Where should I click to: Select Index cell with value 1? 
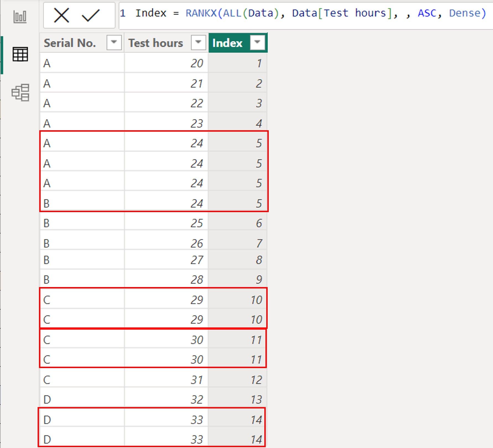(238, 63)
